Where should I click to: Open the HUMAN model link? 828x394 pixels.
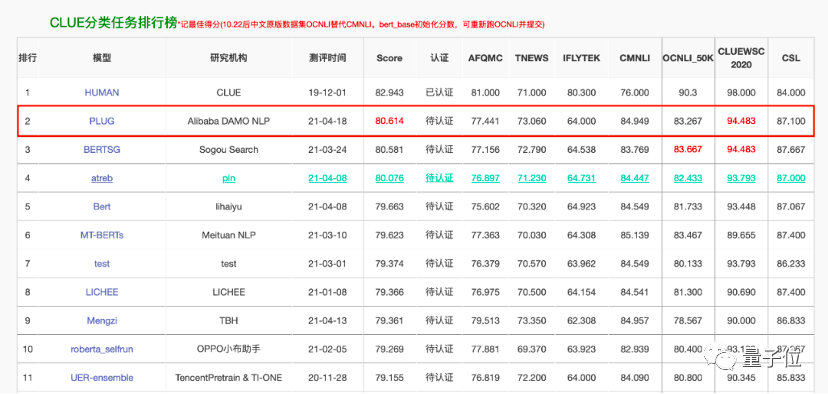coord(102,92)
